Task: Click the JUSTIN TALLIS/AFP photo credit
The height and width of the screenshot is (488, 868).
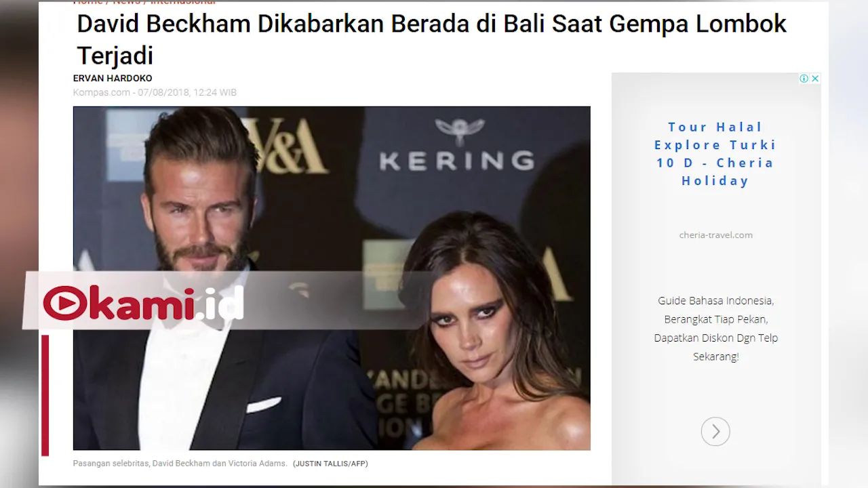Action: pyautogui.click(x=330, y=464)
